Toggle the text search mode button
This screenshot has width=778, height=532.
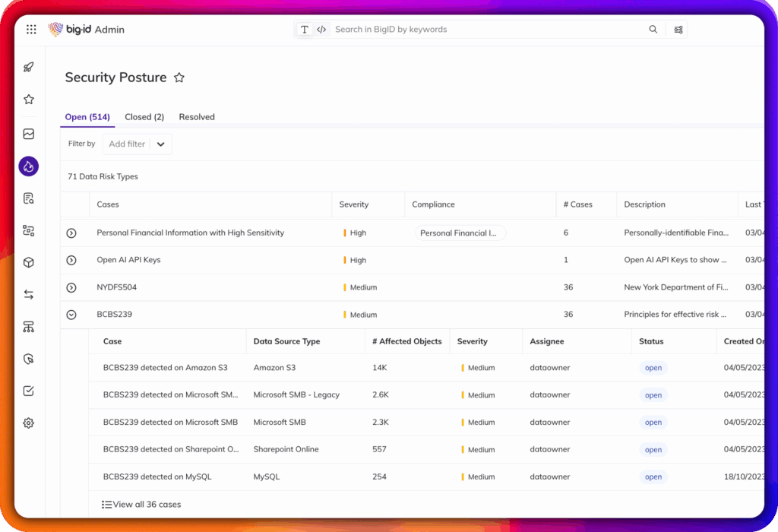tap(305, 30)
